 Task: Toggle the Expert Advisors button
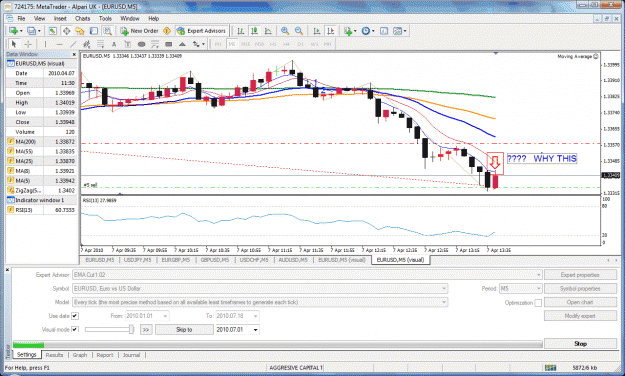pyautogui.click(x=202, y=31)
